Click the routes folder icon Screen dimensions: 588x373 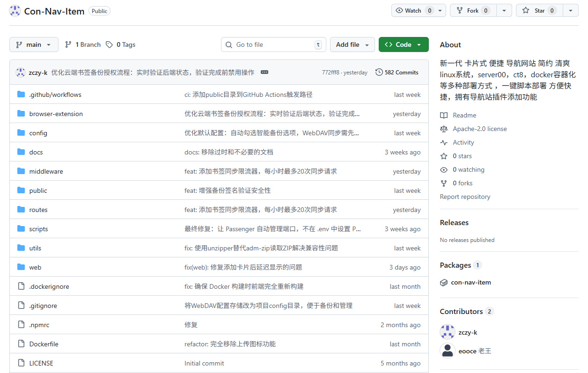point(21,210)
